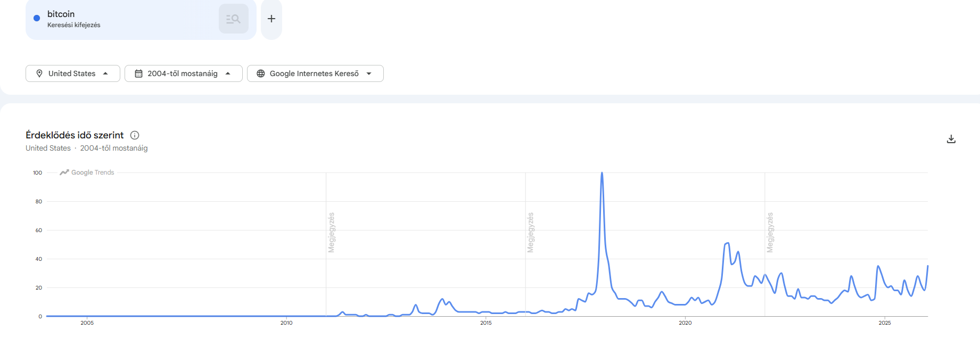Viewport: 980px width, 338px height.
Task: Click the blue dot beside bitcoin
Action: click(x=37, y=18)
